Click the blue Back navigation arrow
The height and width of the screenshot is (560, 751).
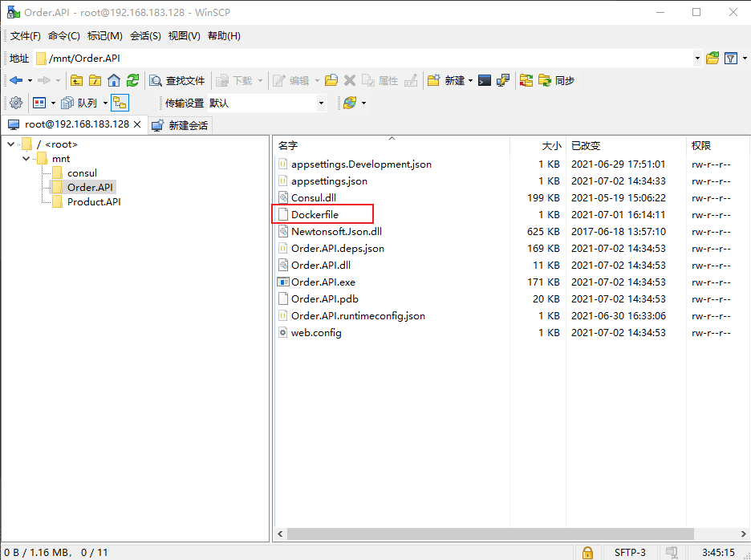16,80
